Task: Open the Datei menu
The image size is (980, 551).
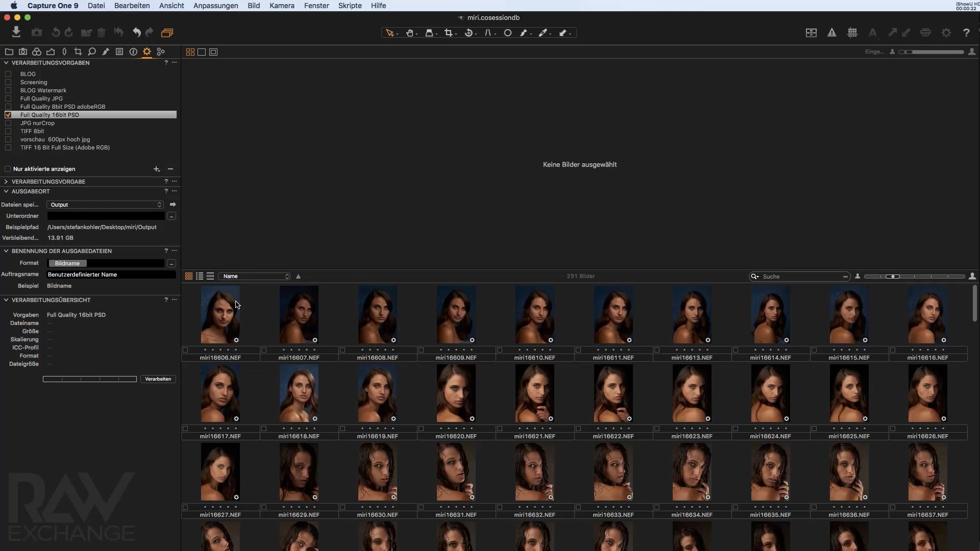Action: [x=96, y=6]
